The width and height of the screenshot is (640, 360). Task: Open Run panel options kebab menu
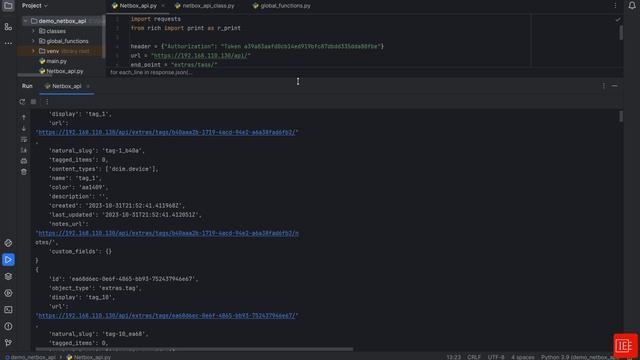(x=604, y=86)
